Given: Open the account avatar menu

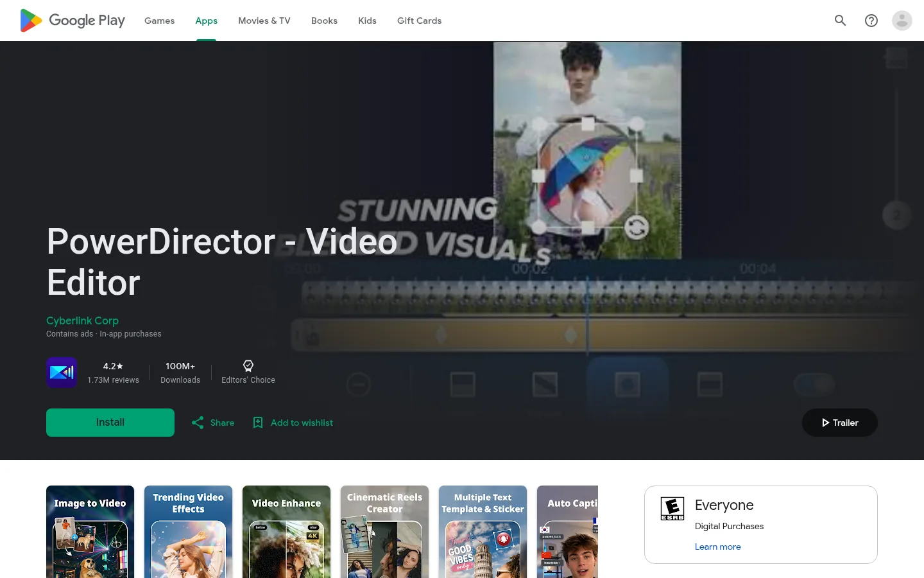Looking at the screenshot, I should click(902, 21).
